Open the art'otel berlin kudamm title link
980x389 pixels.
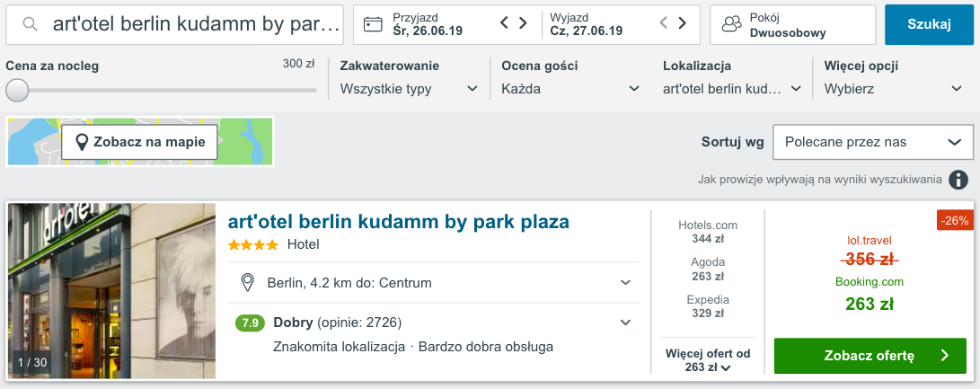click(x=399, y=222)
